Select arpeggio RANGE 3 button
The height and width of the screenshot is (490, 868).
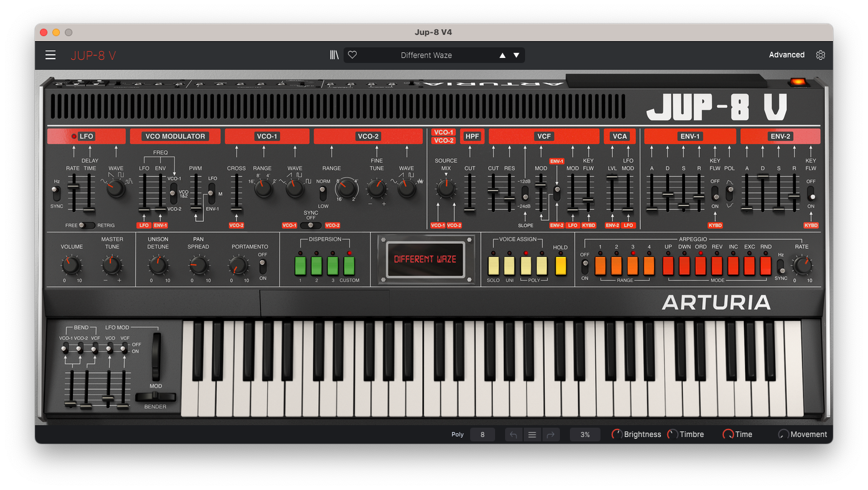pyautogui.click(x=633, y=266)
